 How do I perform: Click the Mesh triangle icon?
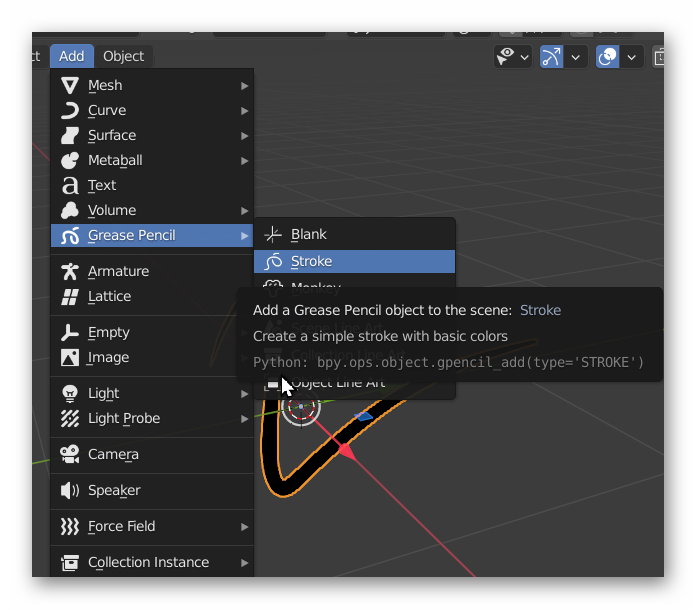[x=70, y=85]
